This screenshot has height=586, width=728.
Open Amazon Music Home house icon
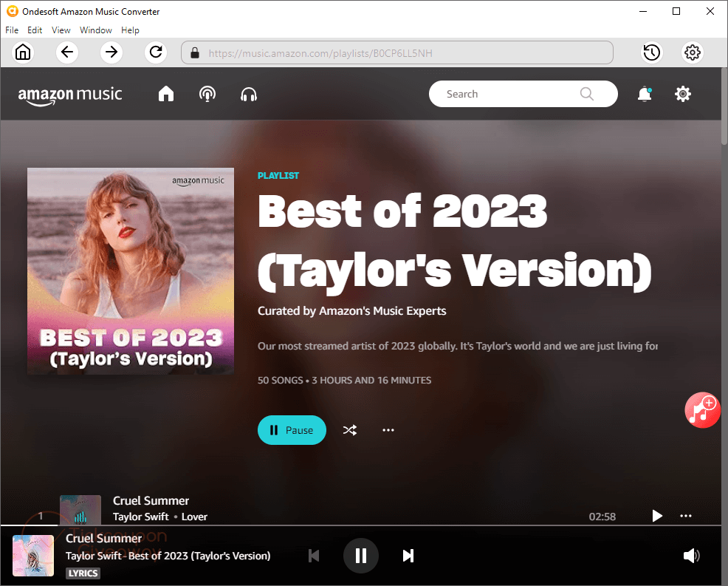[x=165, y=95]
